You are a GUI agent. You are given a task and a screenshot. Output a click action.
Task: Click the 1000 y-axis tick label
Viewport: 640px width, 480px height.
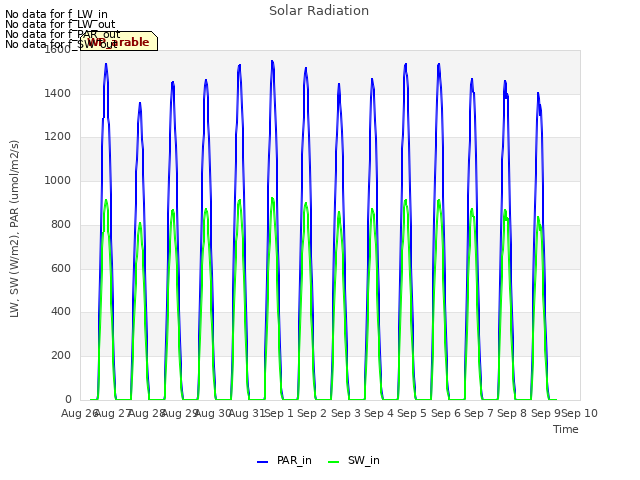(58, 180)
